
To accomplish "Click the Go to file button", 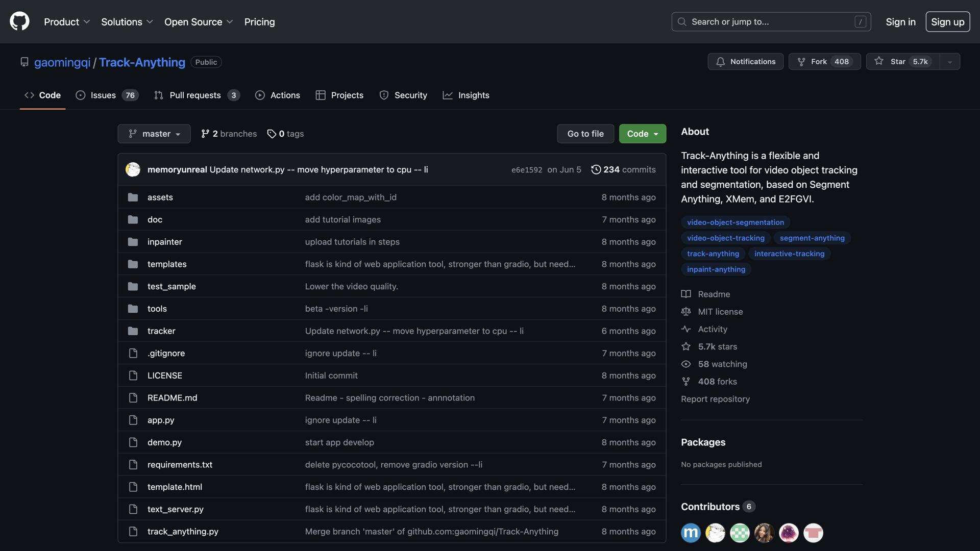I will point(585,134).
